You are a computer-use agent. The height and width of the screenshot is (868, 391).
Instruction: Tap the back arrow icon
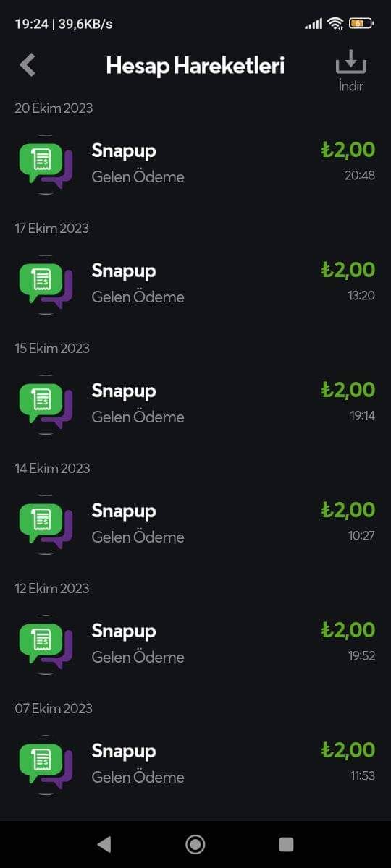[x=28, y=65]
